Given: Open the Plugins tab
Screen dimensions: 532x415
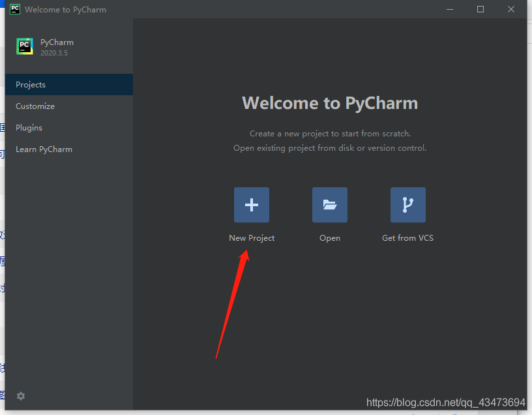Looking at the screenshot, I should point(69,128).
